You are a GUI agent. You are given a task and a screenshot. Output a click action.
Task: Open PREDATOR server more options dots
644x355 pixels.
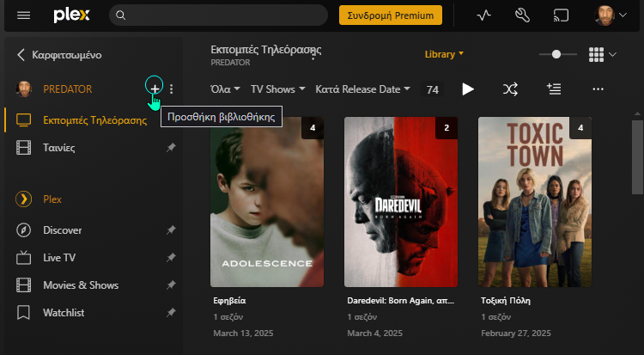(171, 89)
